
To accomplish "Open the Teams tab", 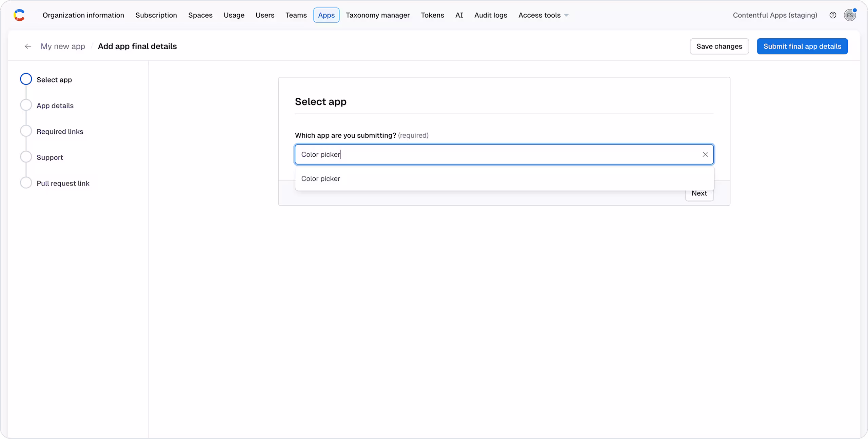I will (296, 15).
